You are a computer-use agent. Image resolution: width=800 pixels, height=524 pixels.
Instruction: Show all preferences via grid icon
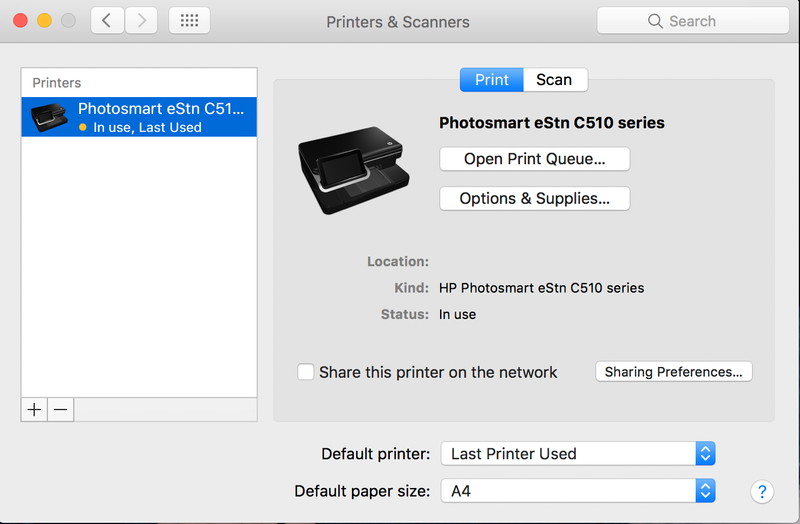(189, 20)
